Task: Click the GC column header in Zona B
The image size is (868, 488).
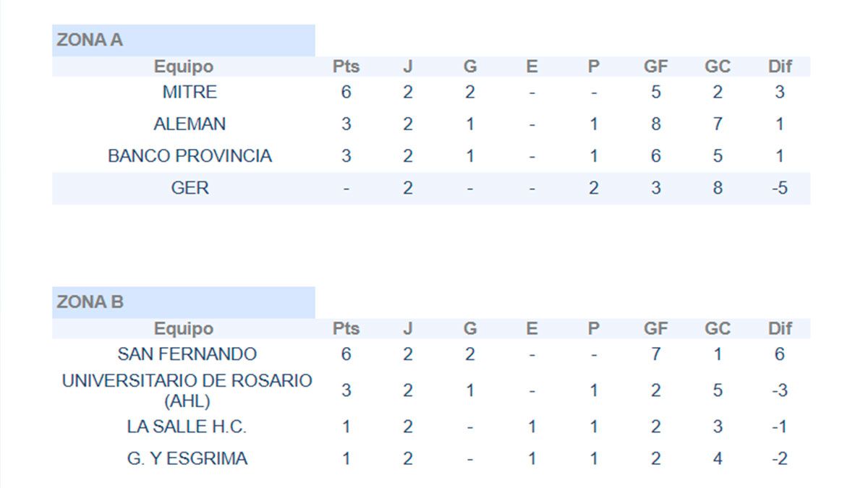Action: click(x=718, y=329)
